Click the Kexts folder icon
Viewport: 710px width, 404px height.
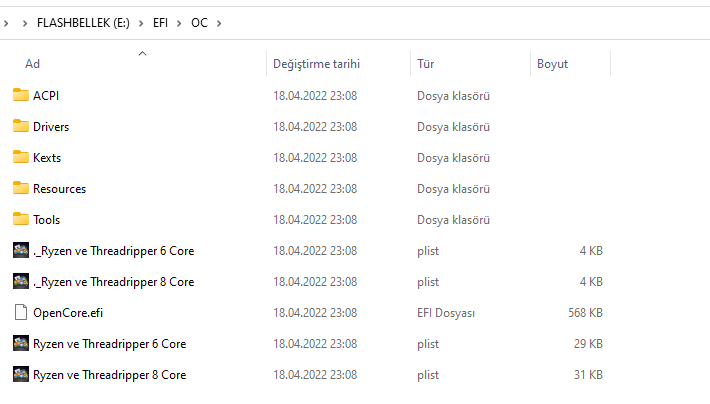21,157
